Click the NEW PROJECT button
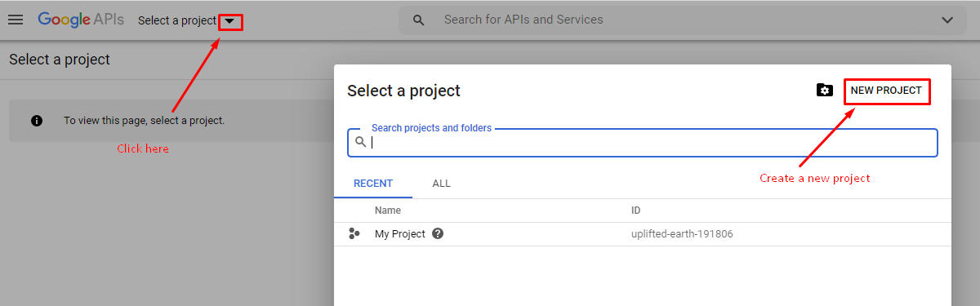Image resolution: width=980 pixels, height=306 pixels. (886, 91)
